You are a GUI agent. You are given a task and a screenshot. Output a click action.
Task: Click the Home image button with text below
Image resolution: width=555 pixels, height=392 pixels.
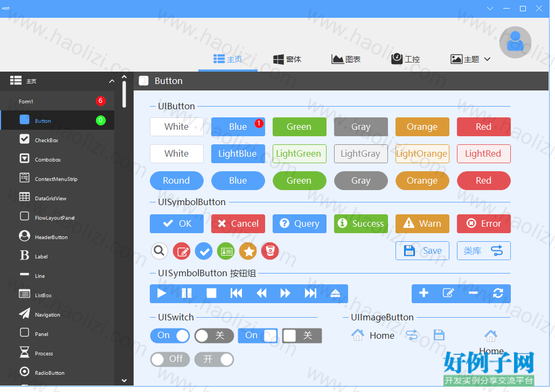491,342
